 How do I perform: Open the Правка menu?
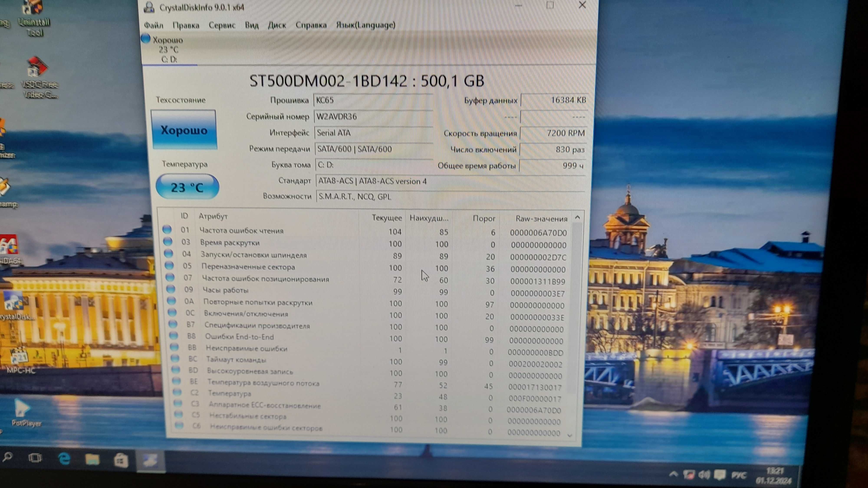[186, 25]
